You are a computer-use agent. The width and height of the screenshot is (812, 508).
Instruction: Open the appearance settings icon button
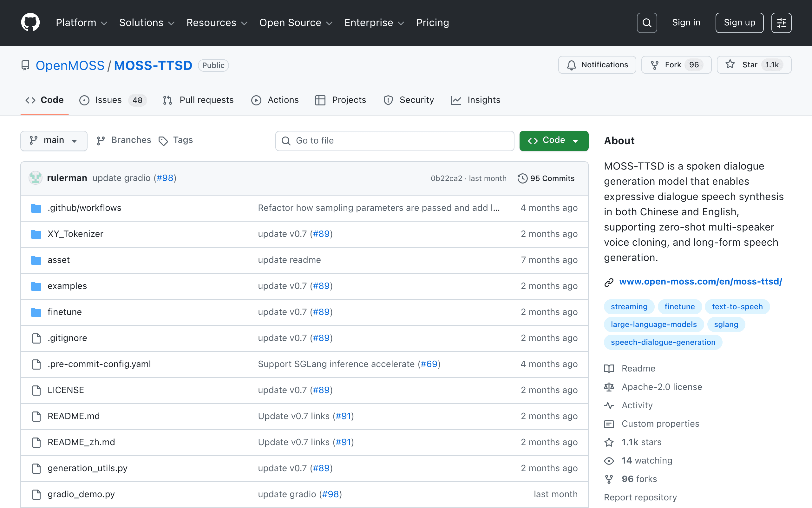(x=781, y=23)
